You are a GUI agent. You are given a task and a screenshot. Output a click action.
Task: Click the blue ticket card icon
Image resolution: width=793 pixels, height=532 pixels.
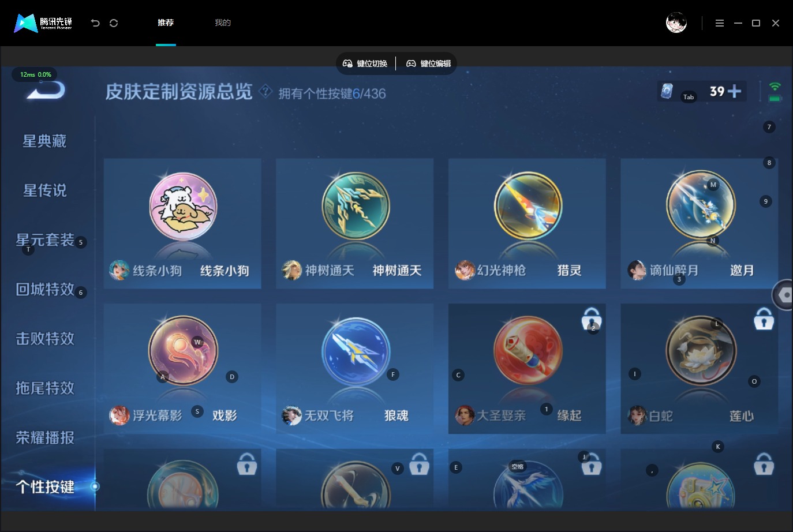pos(667,91)
